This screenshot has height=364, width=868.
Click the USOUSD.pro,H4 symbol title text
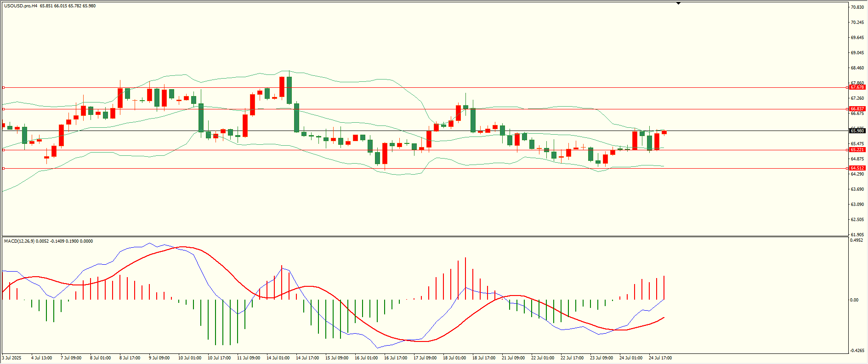click(x=21, y=6)
